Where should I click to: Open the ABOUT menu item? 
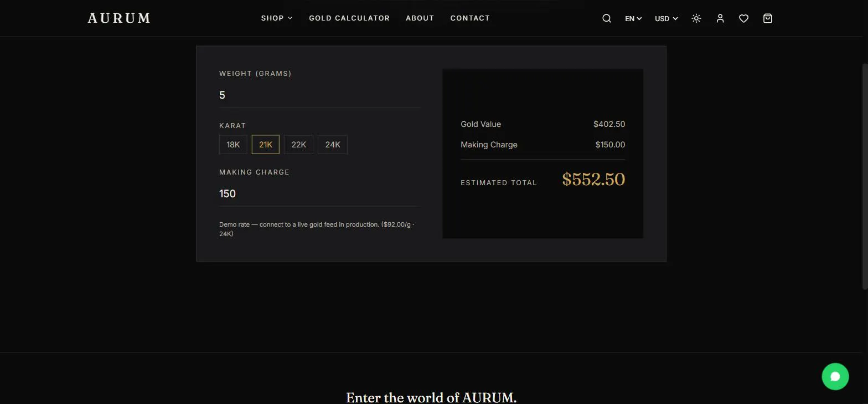point(420,18)
